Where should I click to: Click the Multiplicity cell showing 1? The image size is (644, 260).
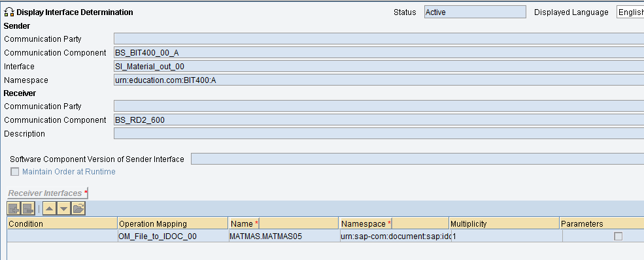pyautogui.click(x=507, y=236)
